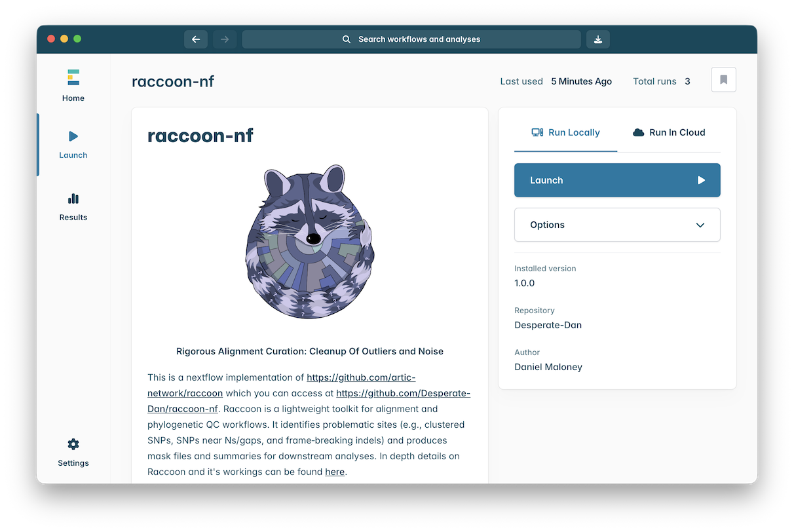
Task: Bookmark the raccoon-nf workflow
Action: tap(723, 80)
